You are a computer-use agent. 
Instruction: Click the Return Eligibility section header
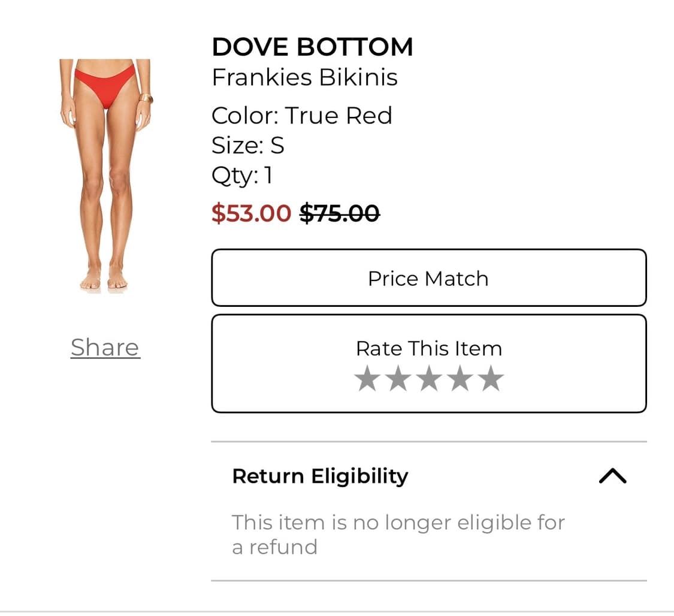[x=320, y=476]
